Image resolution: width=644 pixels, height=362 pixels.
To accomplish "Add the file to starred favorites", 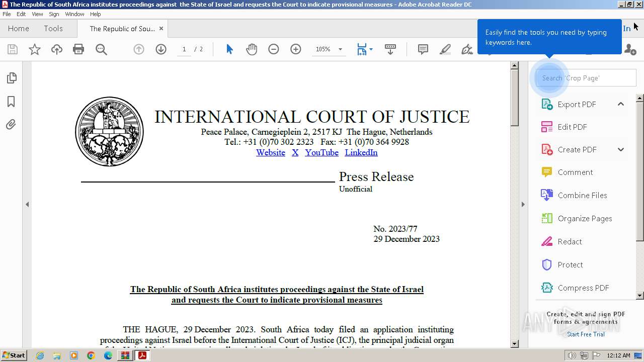I will coord(35,49).
